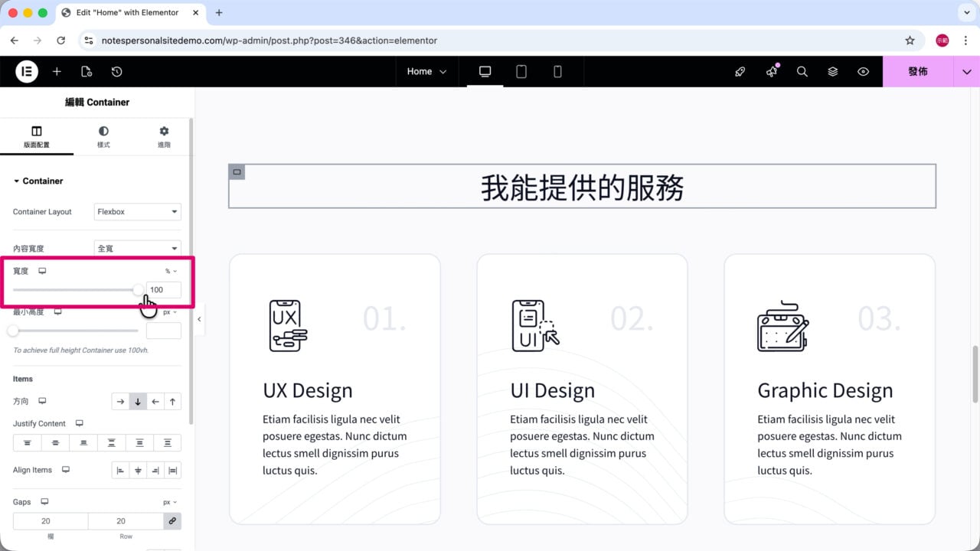
Task: Bookmark this page with the star icon
Action: point(910,40)
